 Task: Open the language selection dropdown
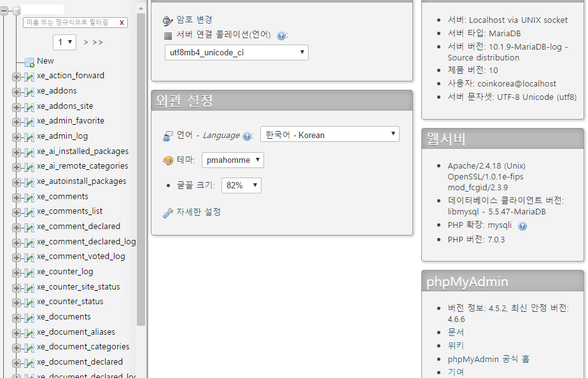[330, 134]
